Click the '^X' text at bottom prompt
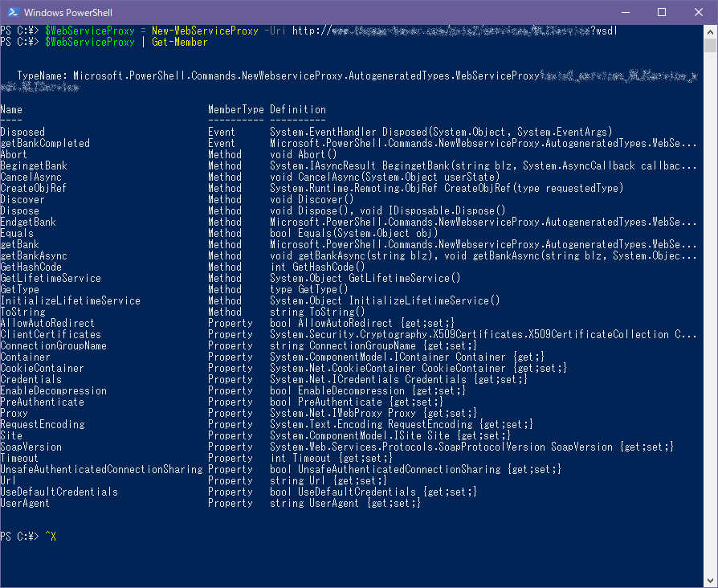 click(51, 537)
